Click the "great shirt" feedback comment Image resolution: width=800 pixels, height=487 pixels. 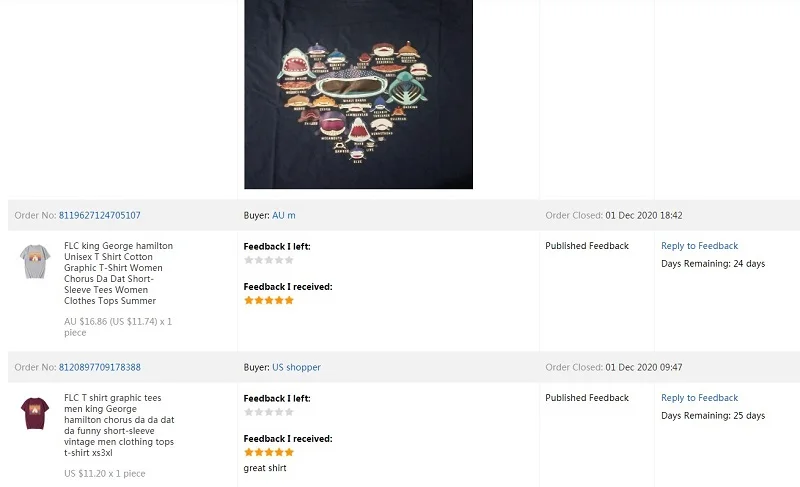265,468
